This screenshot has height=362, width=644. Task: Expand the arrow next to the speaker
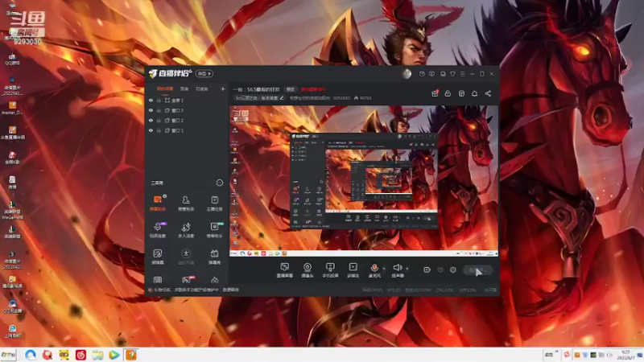coord(407,269)
